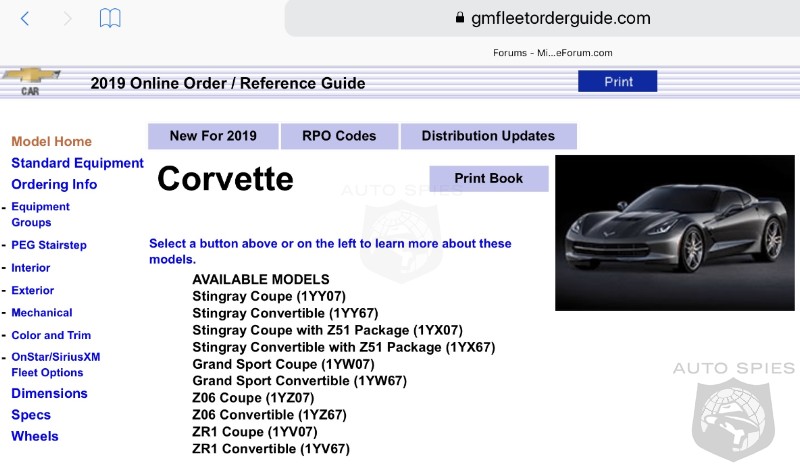Select ZR1 Convertible (1YV67) text
The image size is (800, 469).
pyautogui.click(x=271, y=449)
